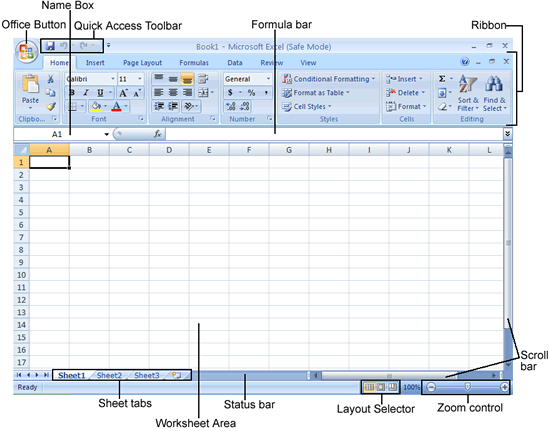Open the View ribbon tab
The width and height of the screenshot is (550, 431).
click(x=308, y=63)
